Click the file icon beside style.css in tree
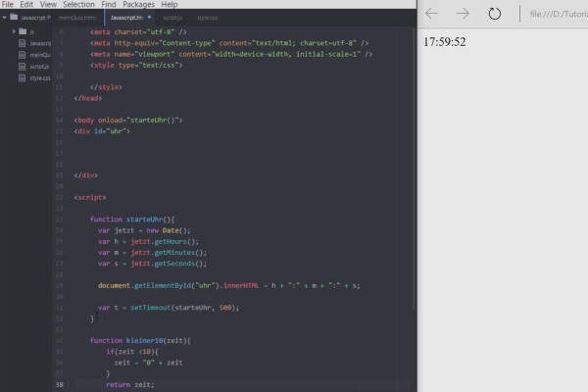 pos(23,78)
